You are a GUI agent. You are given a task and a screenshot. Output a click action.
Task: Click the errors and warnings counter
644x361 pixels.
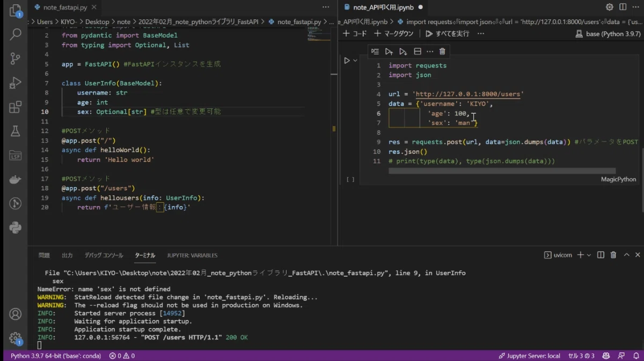[x=122, y=356]
